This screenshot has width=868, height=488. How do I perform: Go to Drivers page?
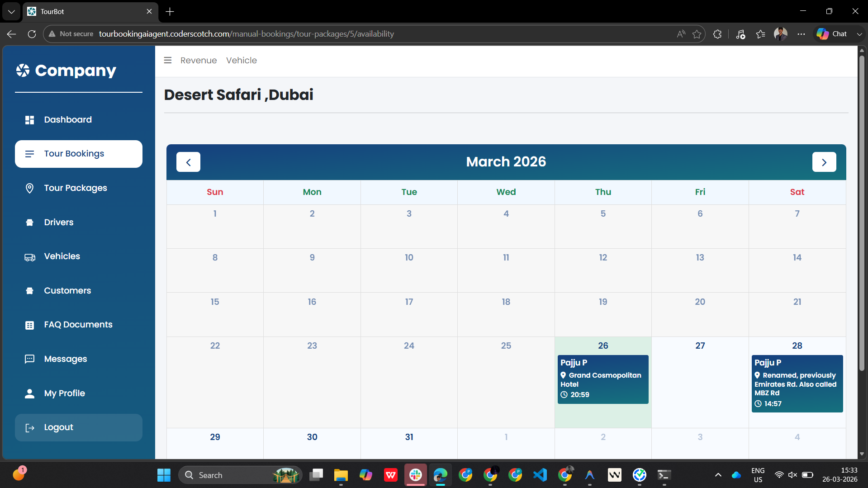[78, 223]
